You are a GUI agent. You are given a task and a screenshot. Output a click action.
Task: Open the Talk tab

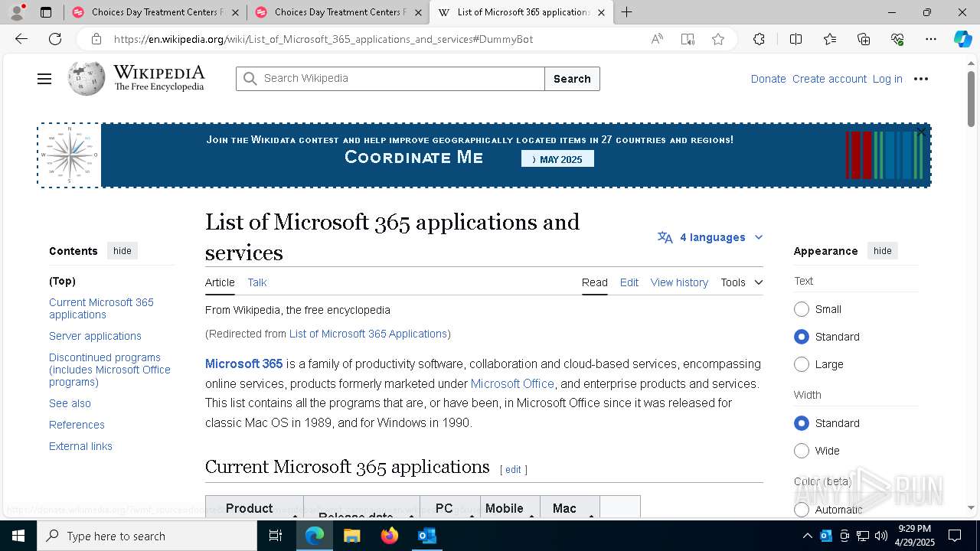coord(257,282)
